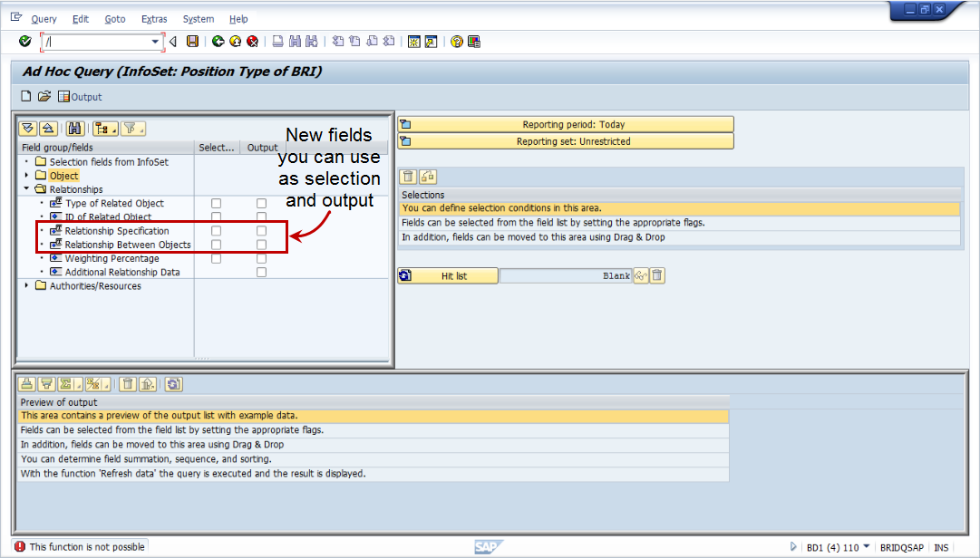Click the Last Page icon
The height and width of the screenshot is (558, 980).
pos(389,41)
